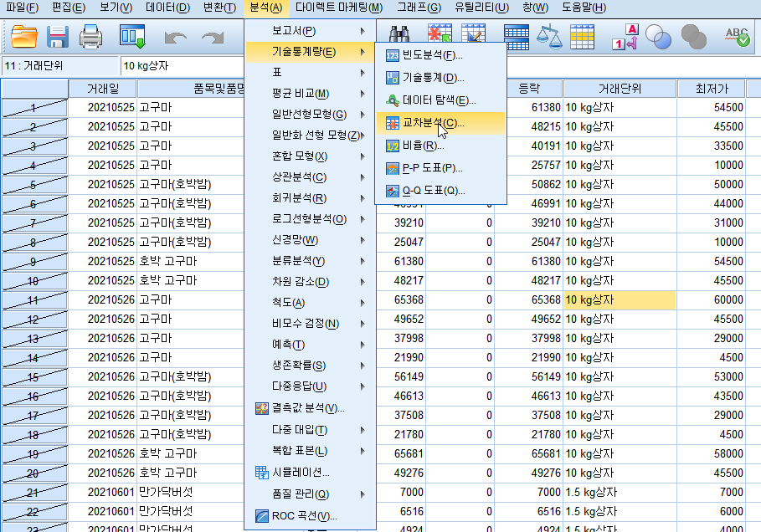Screen dimensions: 761x532
Task: Click the Undo arrow icon
Action: [x=175, y=38]
